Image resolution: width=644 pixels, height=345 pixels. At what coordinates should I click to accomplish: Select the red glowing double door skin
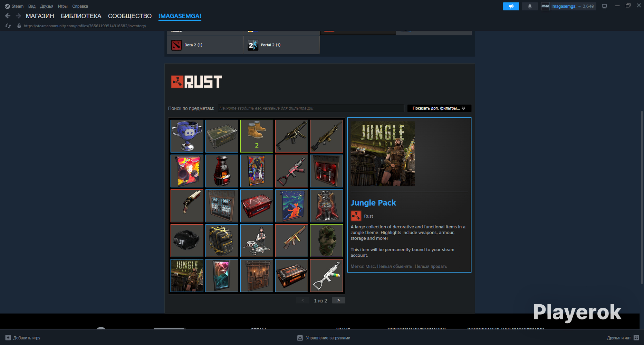(326, 171)
